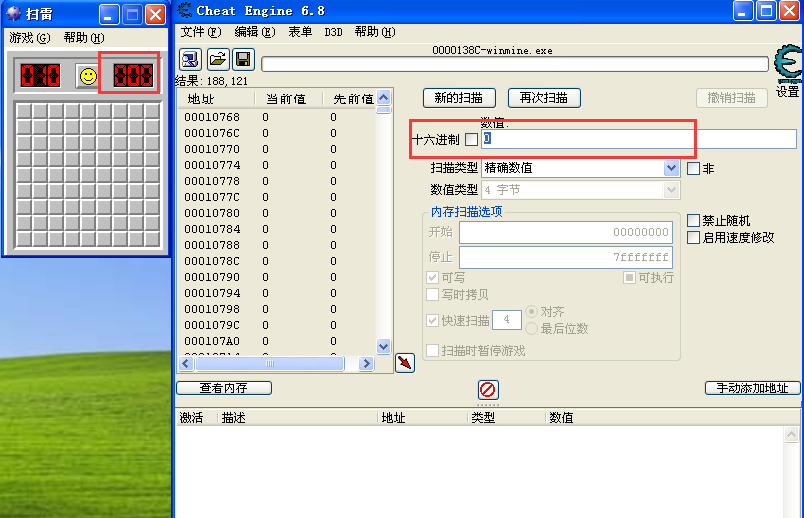804x518 pixels.
Task: Open 文件(F) menu in Cheat Engine
Action: [201, 32]
